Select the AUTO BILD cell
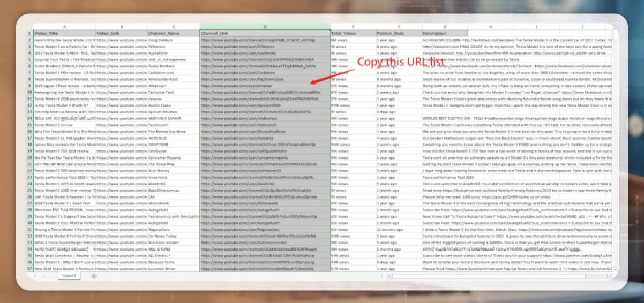 coord(174,138)
